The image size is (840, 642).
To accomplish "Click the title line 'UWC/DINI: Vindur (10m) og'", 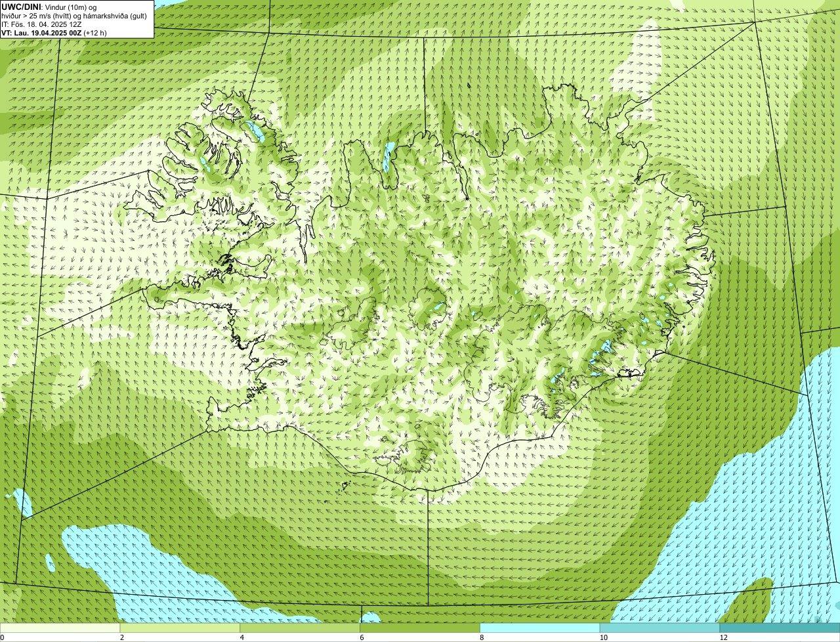I will 49,7.
